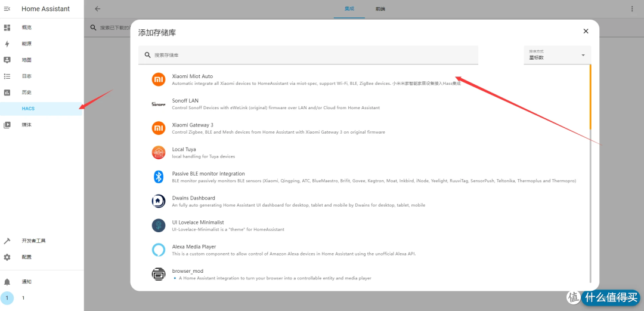Select 概览 in the sidebar
This screenshot has height=311, width=644.
tap(41, 27)
